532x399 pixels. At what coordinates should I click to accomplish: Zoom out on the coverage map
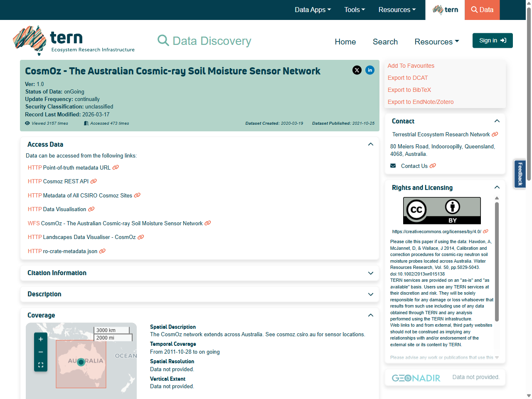click(41, 352)
